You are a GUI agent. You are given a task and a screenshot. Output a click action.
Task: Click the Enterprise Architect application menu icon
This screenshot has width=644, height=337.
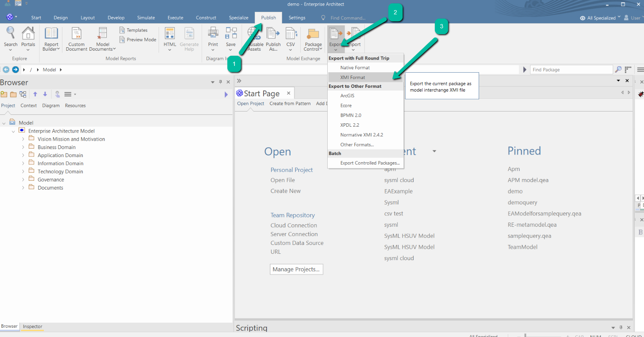point(10,17)
